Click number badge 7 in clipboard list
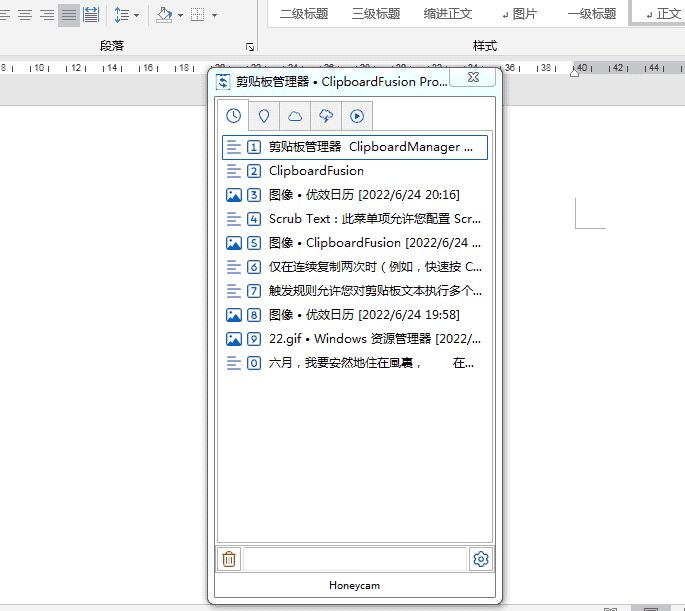The width and height of the screenshot is (685, 611). pos(254,291)
